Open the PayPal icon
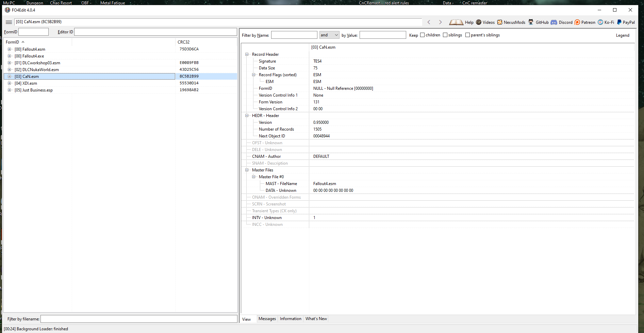The height and width of the screenshot is (333, 644). click(x=619, y=22)
